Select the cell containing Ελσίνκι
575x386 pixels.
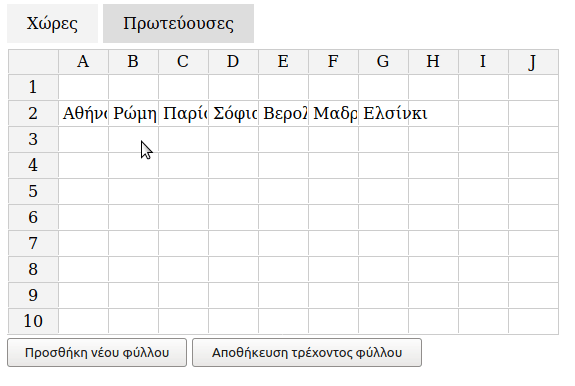pyautogui.click(x=384, y=113)
